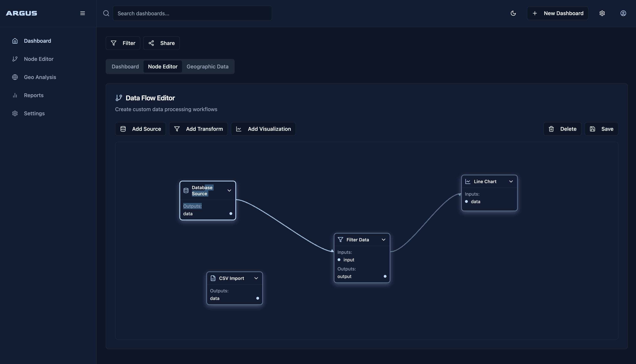Click the file icon in CSV Import node

(213, 278)
